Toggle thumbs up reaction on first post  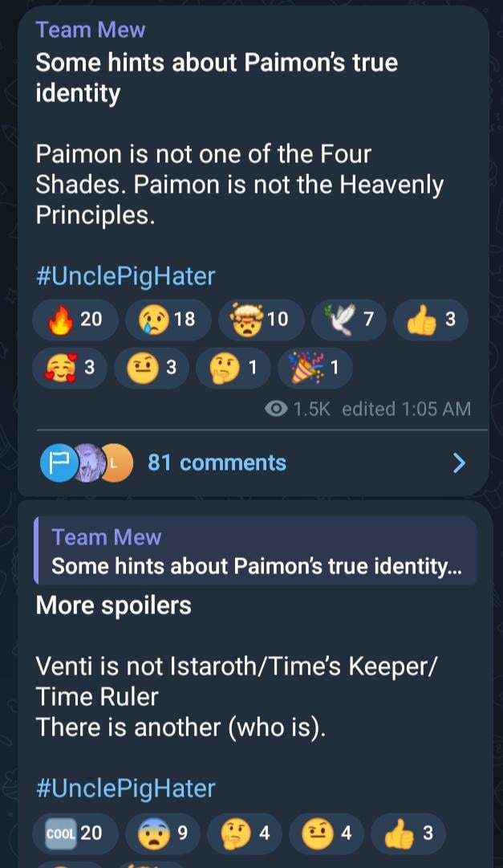[x=432, y=319]
